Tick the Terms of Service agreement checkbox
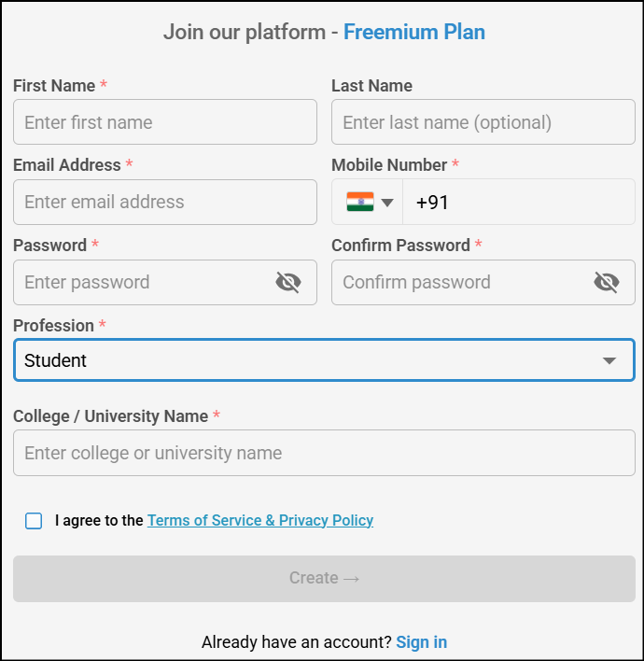The width and height of the screenshot is (644, 661). tap(34, 521)
